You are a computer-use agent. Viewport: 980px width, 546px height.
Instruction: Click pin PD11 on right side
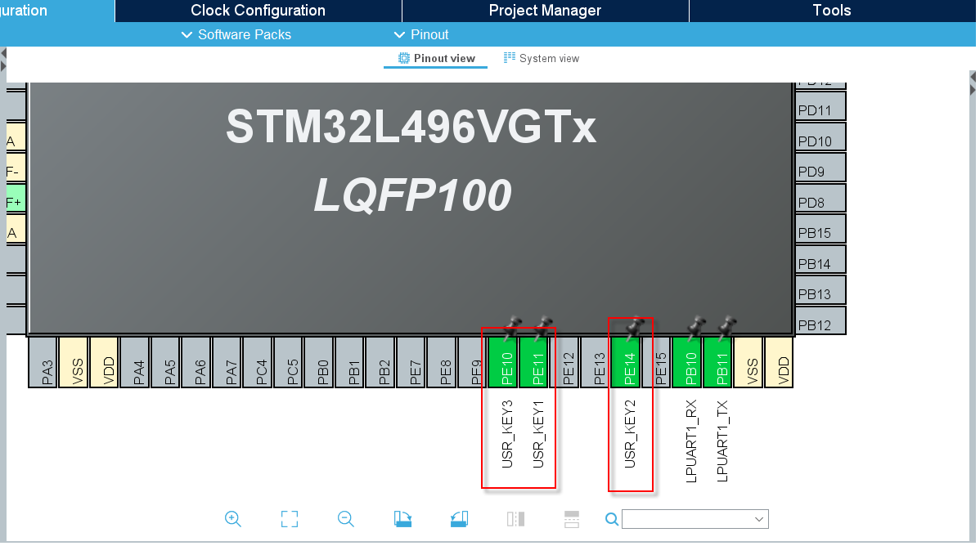tap(820, 106)
